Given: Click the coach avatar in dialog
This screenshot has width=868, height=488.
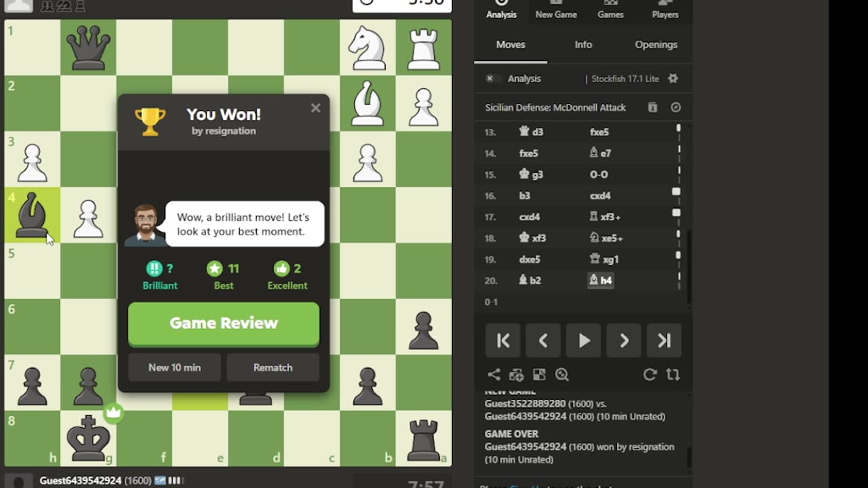Looking at the screenshot, I should (x=146, y=225).
